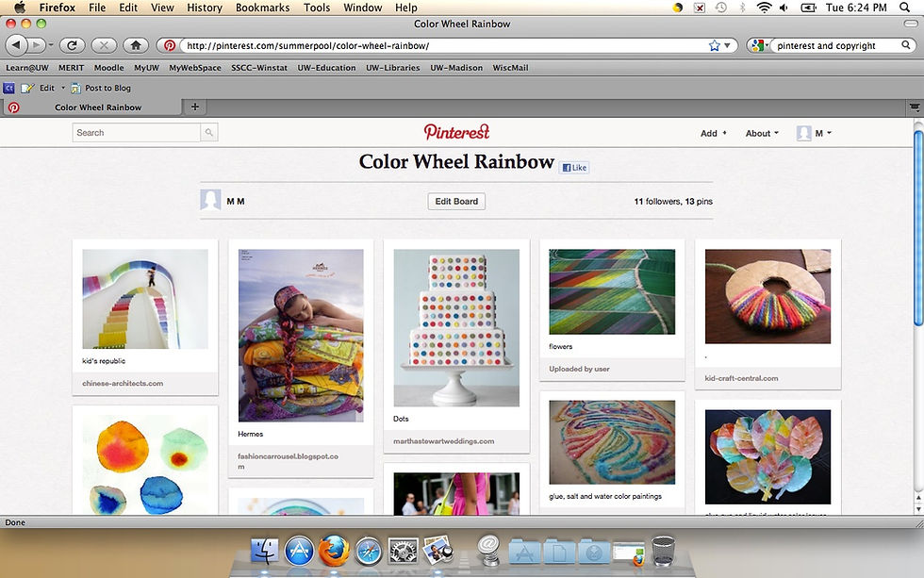Open the kid-craft-central.com source link

[x=741, y=378]
